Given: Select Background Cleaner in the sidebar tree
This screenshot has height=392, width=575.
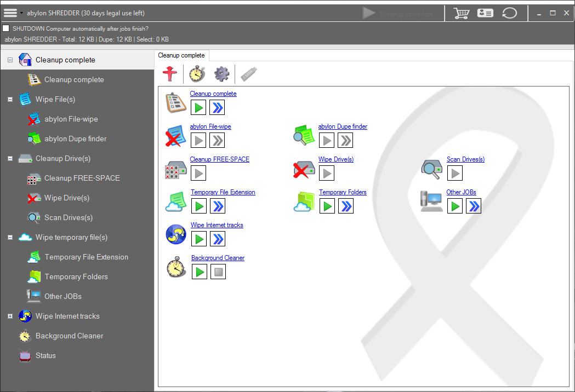Looking at the screenshot, I should click(69, 336).
